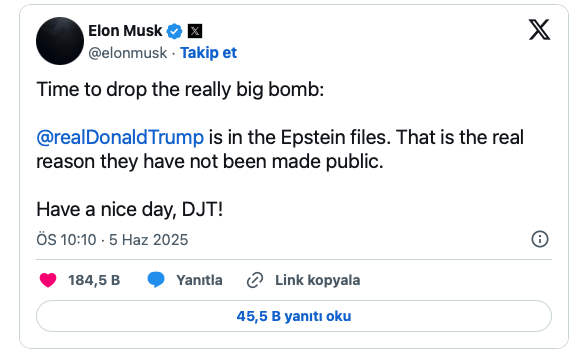Click the circled info icon
576x361 pixels.
pyautogui.click(x=540, y=239)
